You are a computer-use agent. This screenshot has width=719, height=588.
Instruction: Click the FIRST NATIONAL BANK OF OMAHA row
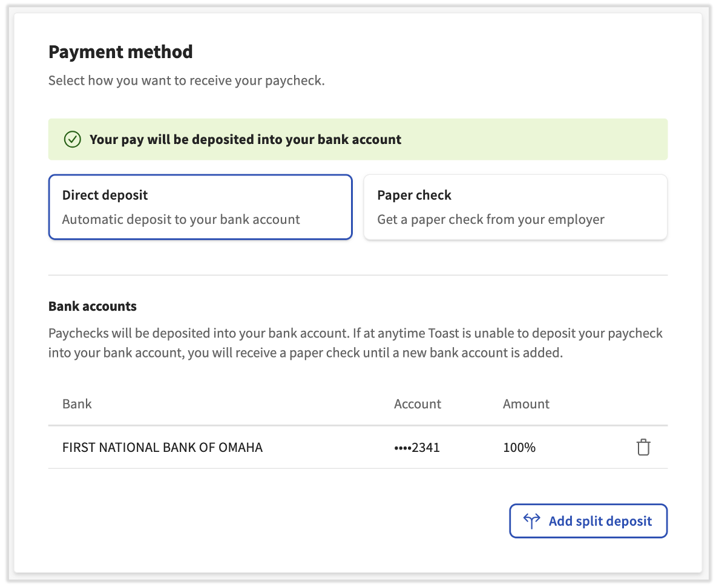pos(162,447)
